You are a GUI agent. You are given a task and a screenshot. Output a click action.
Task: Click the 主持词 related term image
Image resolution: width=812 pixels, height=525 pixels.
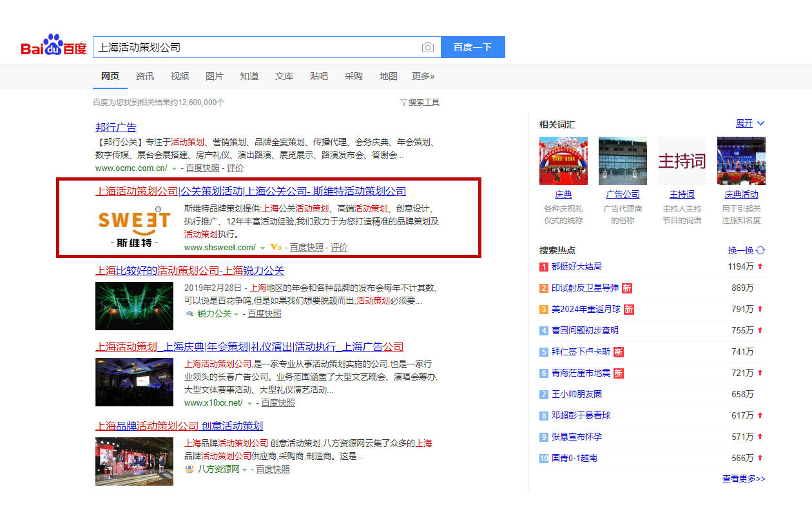(682, 161)
